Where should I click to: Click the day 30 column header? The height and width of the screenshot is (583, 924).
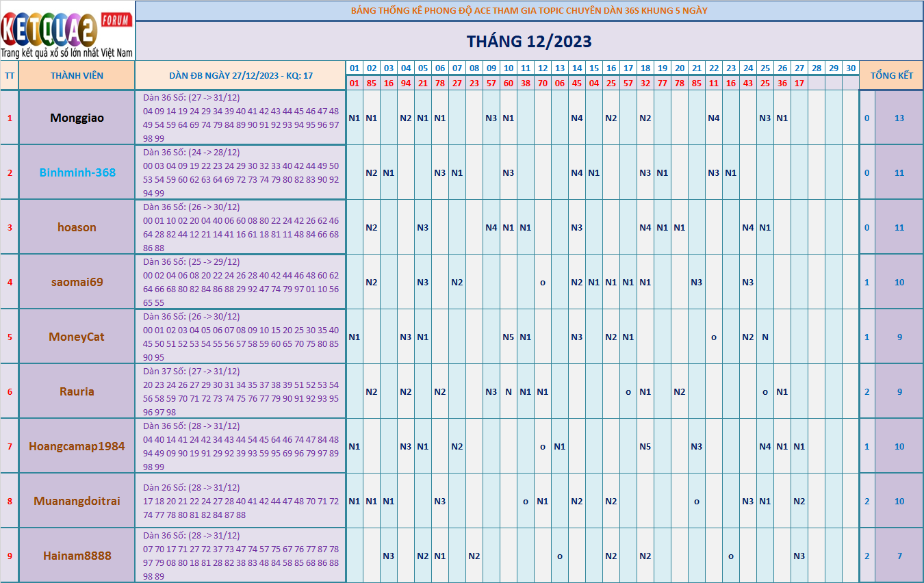coord(851,68)
